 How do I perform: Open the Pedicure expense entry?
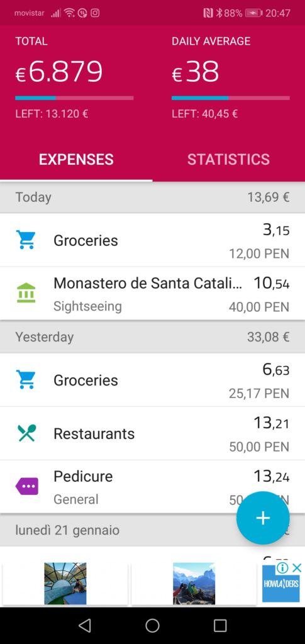click(x=152, y=487)
